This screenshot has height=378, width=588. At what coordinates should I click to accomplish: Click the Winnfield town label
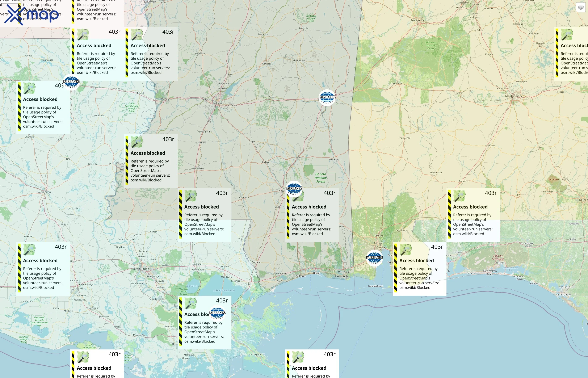click(x=29, y=137)
